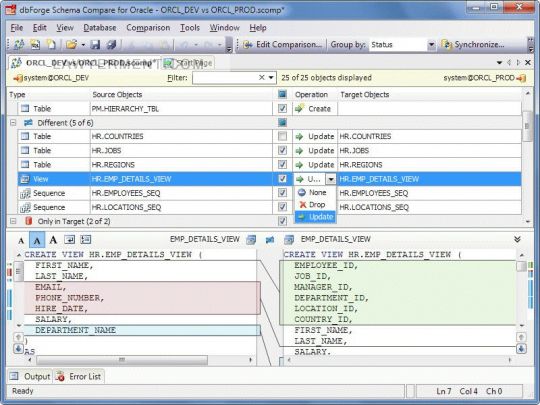Open the File menu
Image resolution: width=540 pixels, height=405 pixels.
(x=17, y=28)
